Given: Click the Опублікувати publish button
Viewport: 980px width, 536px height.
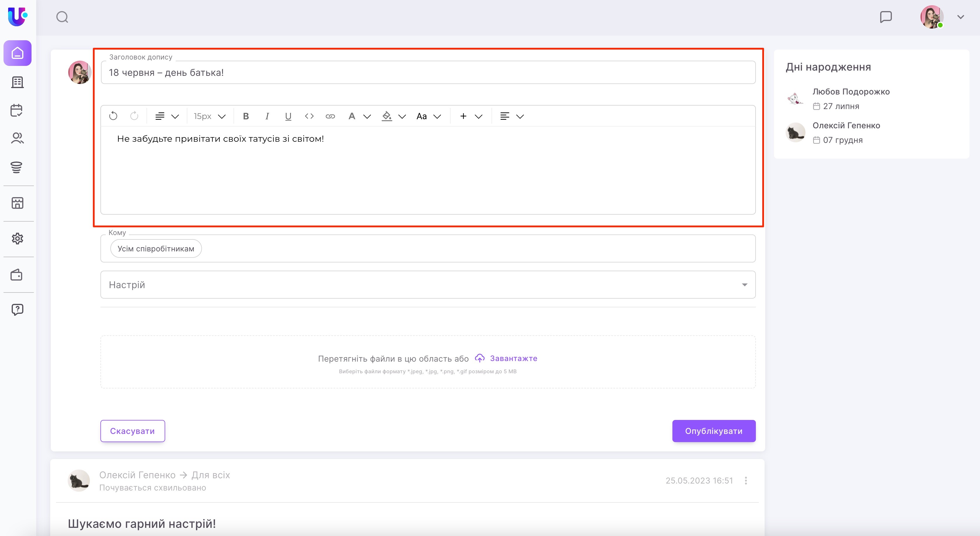Looking at the screenshot, I should coord(713,431).
